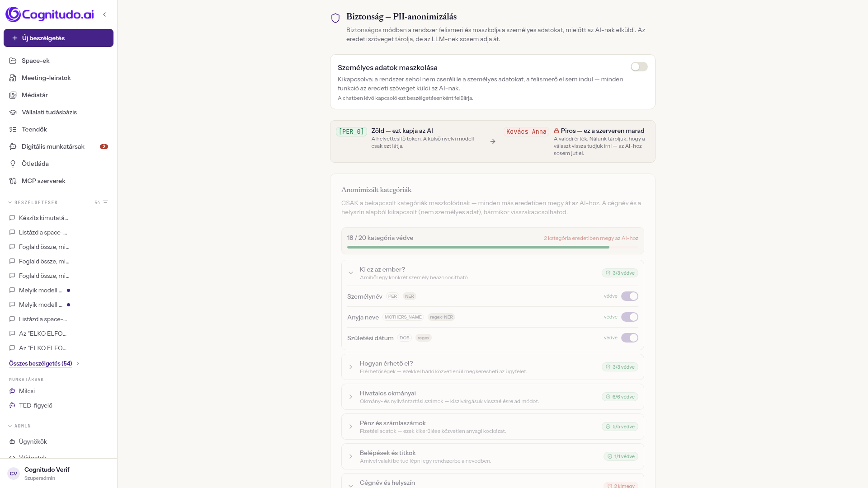Click the MCP szerverek icon
Screen dimensions: 868x488
(13, 181)
